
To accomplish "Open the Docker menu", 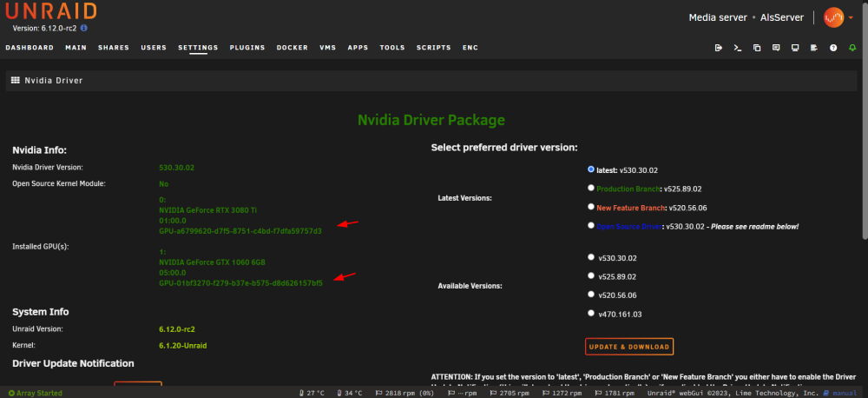I will pos(293,48).
